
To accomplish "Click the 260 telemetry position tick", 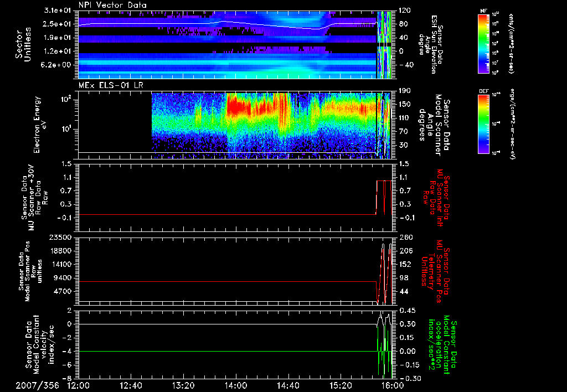I will click(406, 238).
